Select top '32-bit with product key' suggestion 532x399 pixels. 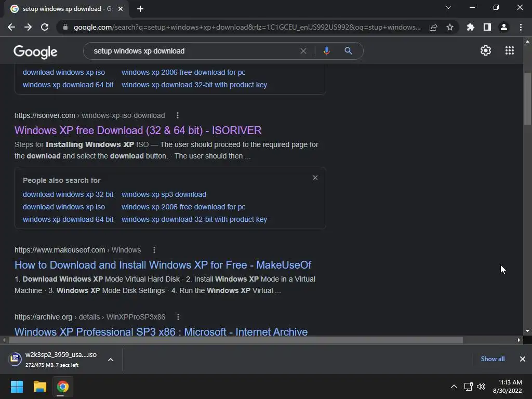click(x=194, y=85)
